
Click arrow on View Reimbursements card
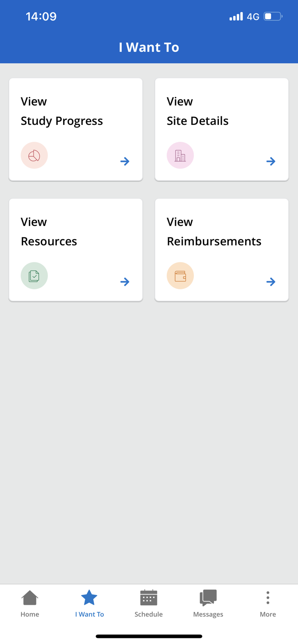pyautogui.click(x=271, y=282)
